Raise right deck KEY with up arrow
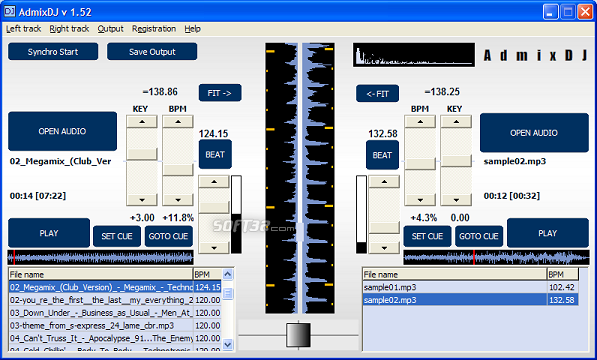Image resolution: width=597 pixels, height=360 pixels. click(x=456, y=122)
